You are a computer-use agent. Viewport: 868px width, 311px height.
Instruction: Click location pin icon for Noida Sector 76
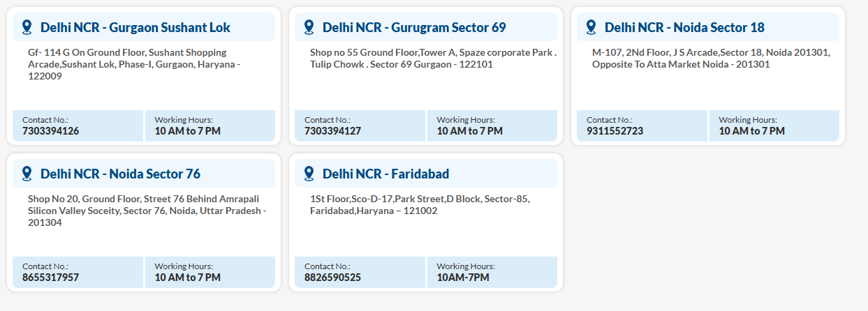click(27, 174)
